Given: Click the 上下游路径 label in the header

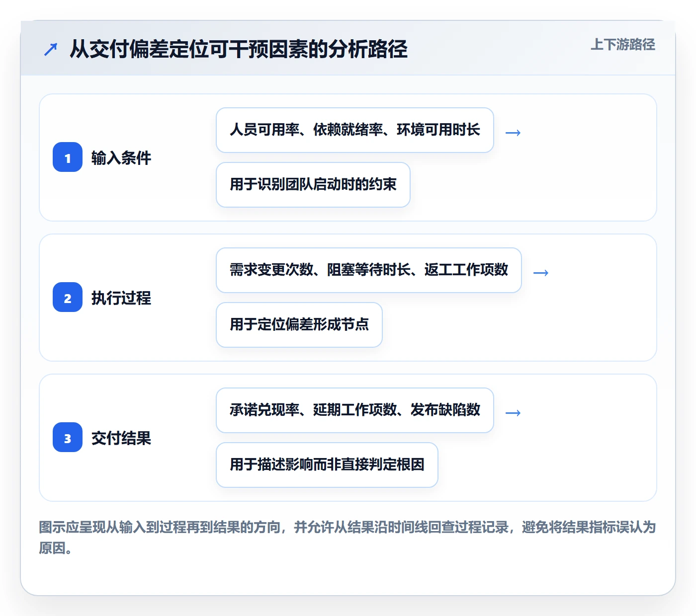Looking at the screenshot, I should (x=623, y=45).
